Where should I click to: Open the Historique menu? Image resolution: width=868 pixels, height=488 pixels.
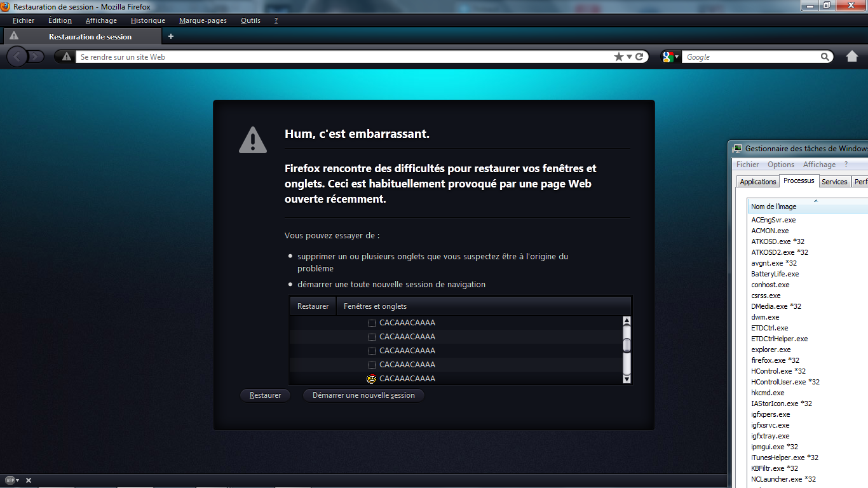(x=148, y=20)
